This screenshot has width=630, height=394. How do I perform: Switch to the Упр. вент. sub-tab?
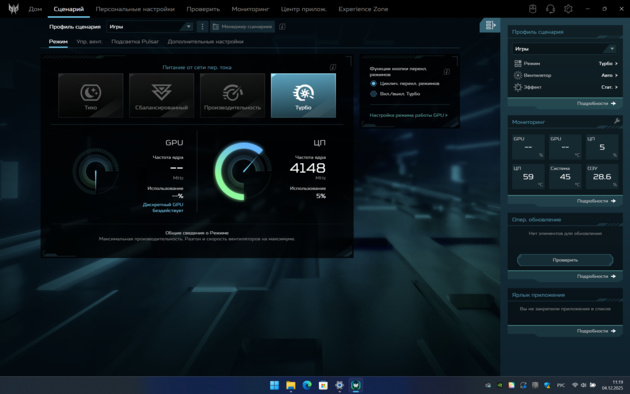90,41
